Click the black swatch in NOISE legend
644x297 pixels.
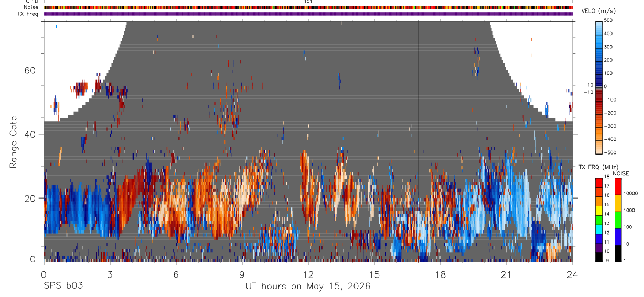click(x=618, y=254)
